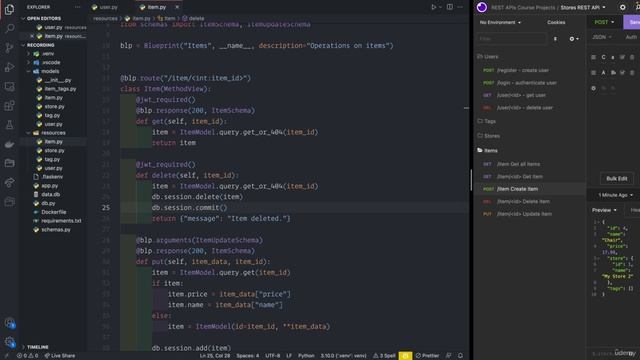Click the Send button in Insomnia
This screenshot has height=360, width=640.
(x=633, y=22)
